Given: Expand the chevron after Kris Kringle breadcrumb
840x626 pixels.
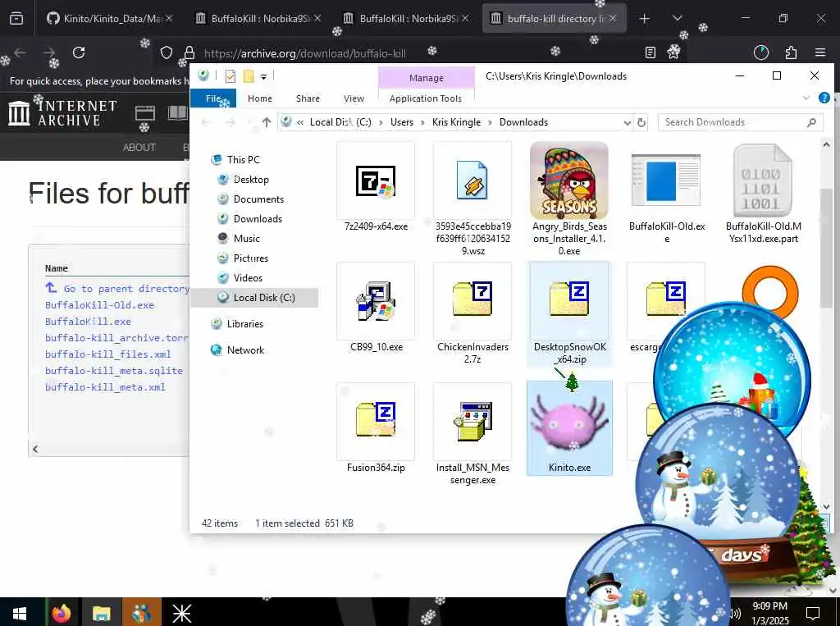Looking at the screenshot, I should click(491, 123).
